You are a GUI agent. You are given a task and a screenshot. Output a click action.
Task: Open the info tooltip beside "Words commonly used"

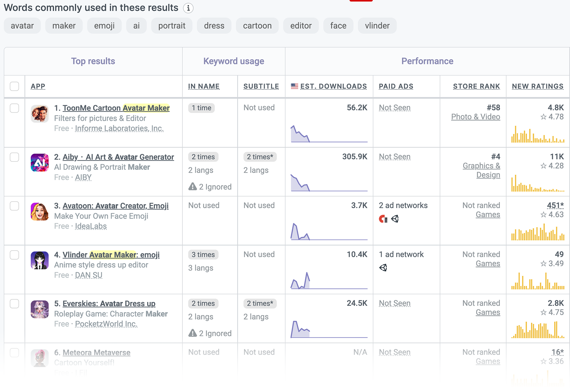(188, 8)
